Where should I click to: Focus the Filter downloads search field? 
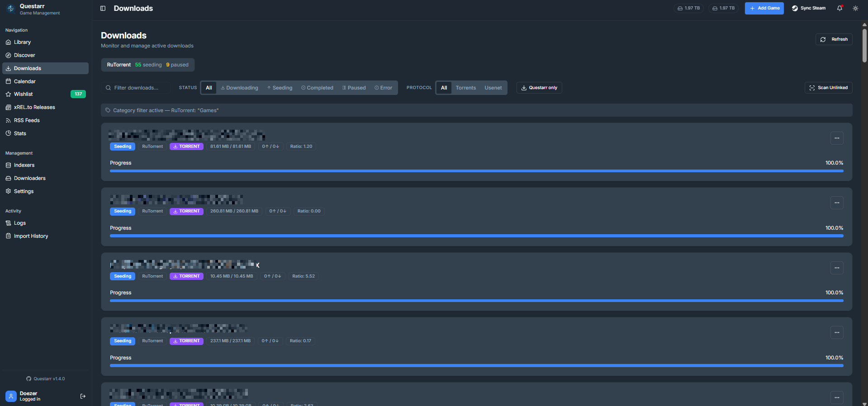[136, 88]
